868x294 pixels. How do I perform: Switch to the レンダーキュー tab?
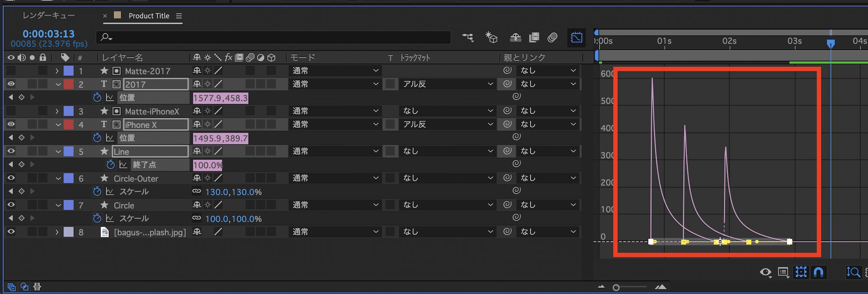tap(49, 16)
